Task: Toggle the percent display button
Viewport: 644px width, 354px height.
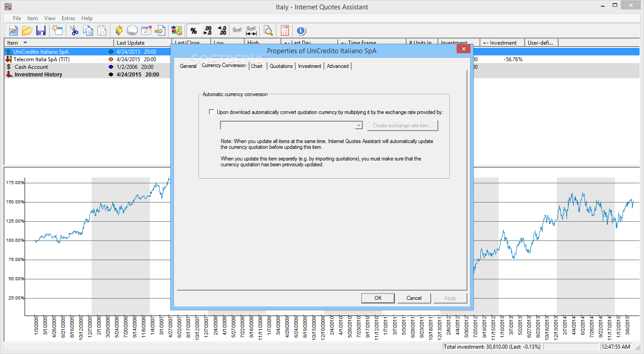Action: coord(193,30)
